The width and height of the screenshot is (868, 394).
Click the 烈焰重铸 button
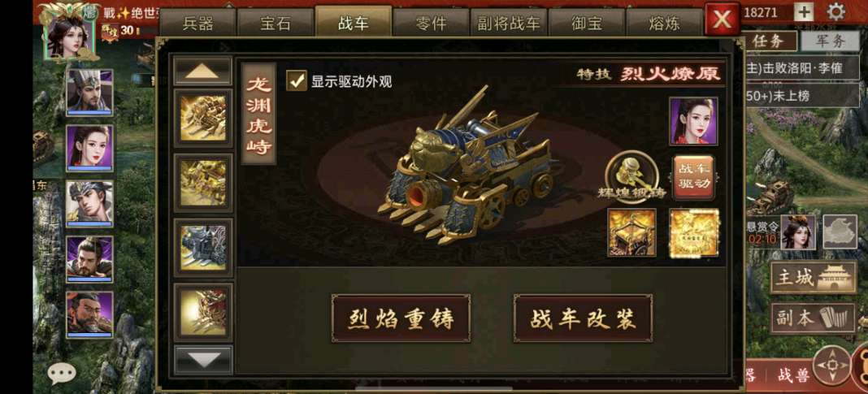point(401,318)
